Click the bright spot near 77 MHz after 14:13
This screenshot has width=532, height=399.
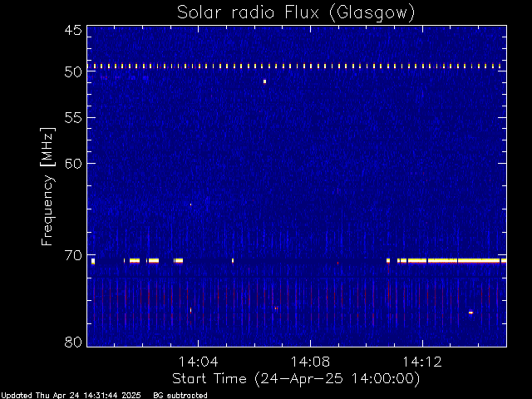pyautogui.click(x=470, y=313)
